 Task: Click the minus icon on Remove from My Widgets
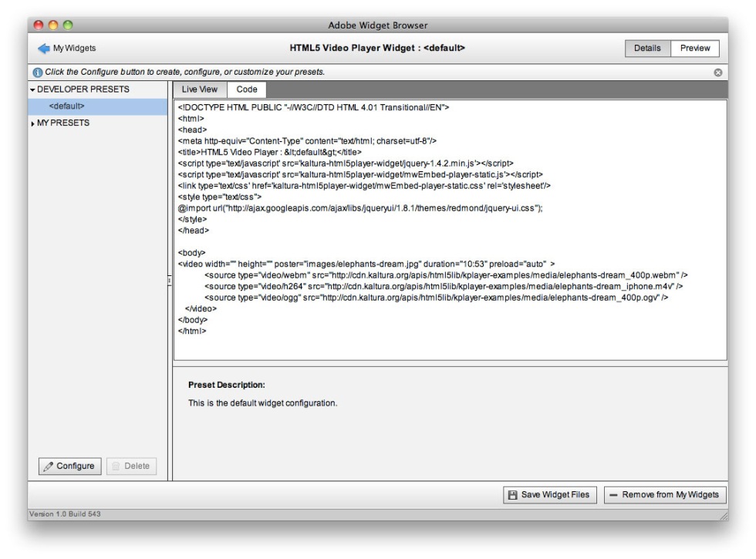pos(613,495)
